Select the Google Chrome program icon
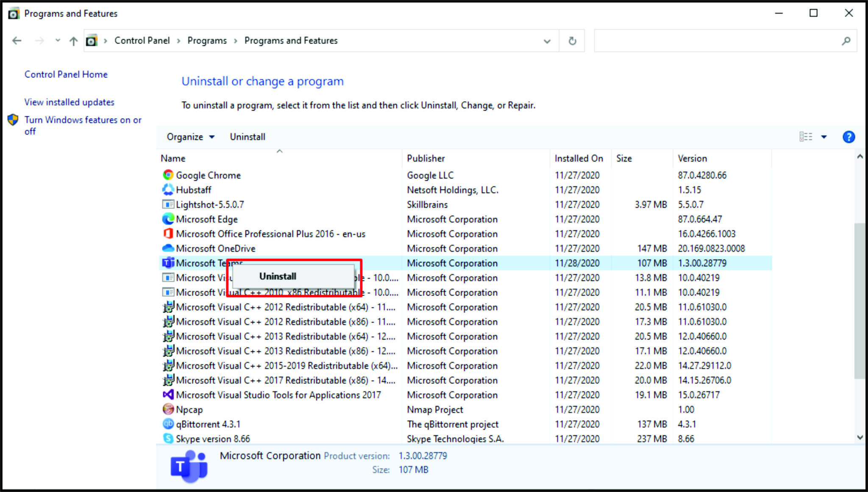Viewport: 868px width, 492px height. tap(168, 175)
